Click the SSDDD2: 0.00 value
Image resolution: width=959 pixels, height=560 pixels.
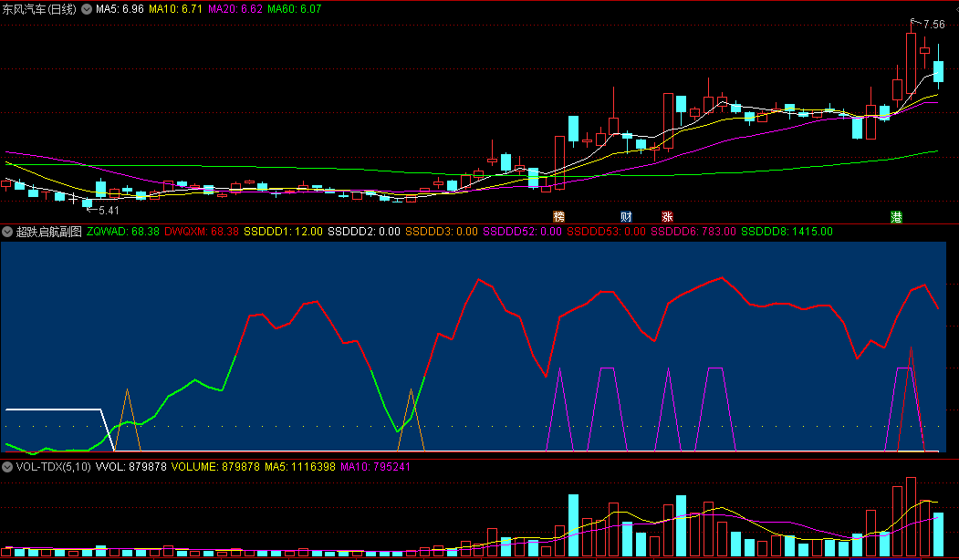(x=364, y=232)
